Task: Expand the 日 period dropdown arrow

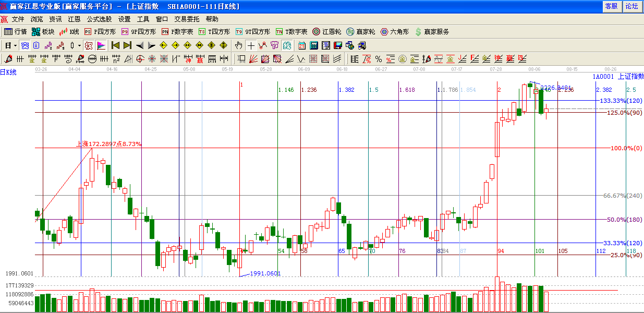Action: 16,45
